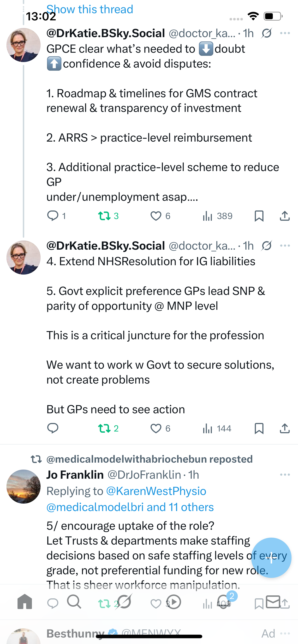Open Grok from bottom navigation
Screen dimensions: 298x644
point(124,602)
